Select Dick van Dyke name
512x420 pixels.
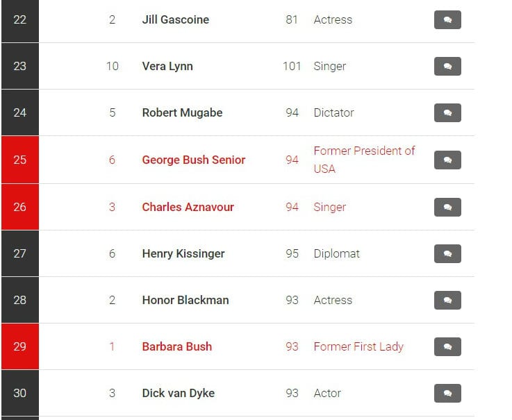click(179, 393)
